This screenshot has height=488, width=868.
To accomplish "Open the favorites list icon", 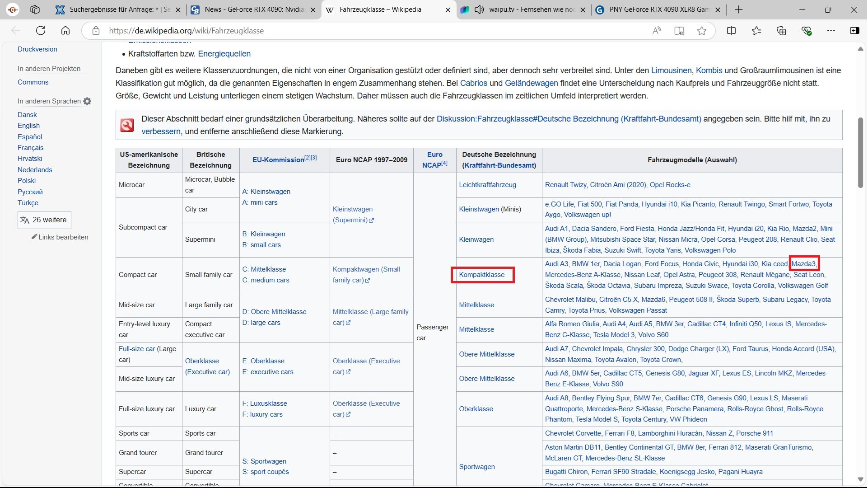I will click(x=756, y=31).
